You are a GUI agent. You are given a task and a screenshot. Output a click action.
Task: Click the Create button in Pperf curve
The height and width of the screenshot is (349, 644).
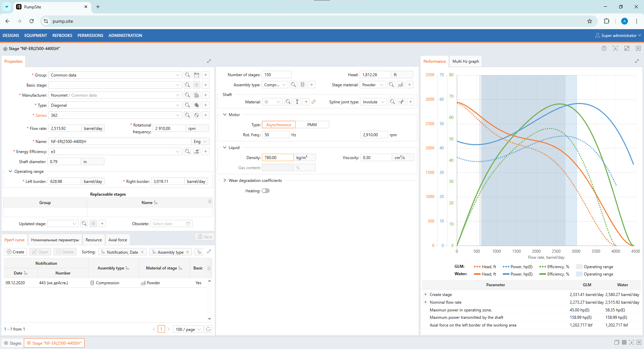[15, 252]
